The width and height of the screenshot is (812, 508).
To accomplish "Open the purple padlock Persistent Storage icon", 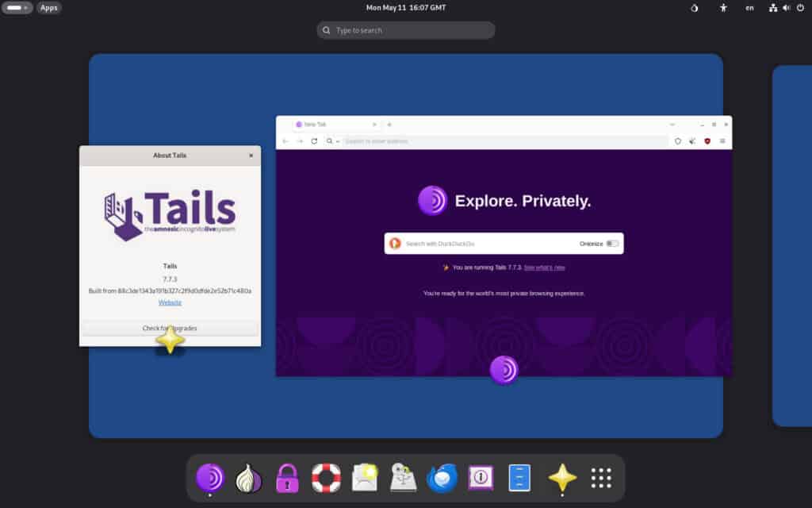I will tap(287, 477).
